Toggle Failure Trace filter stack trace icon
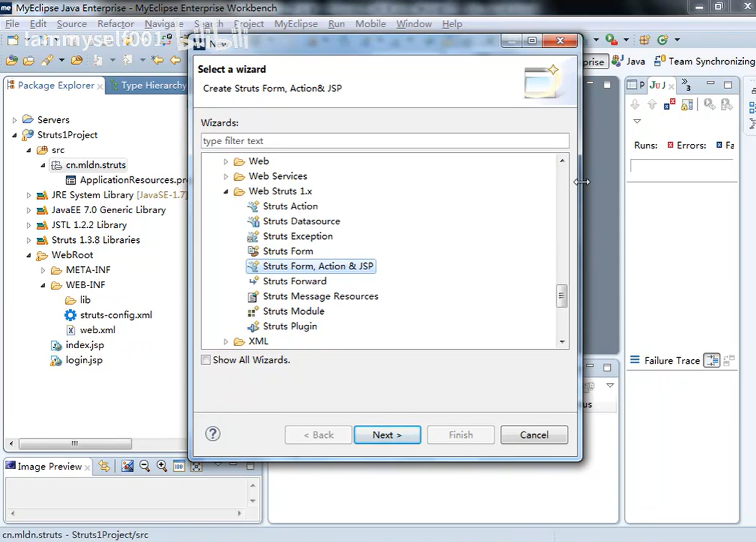Image resolution: width=756 pixels, height=542 pixels. click(x=711, y=360)
